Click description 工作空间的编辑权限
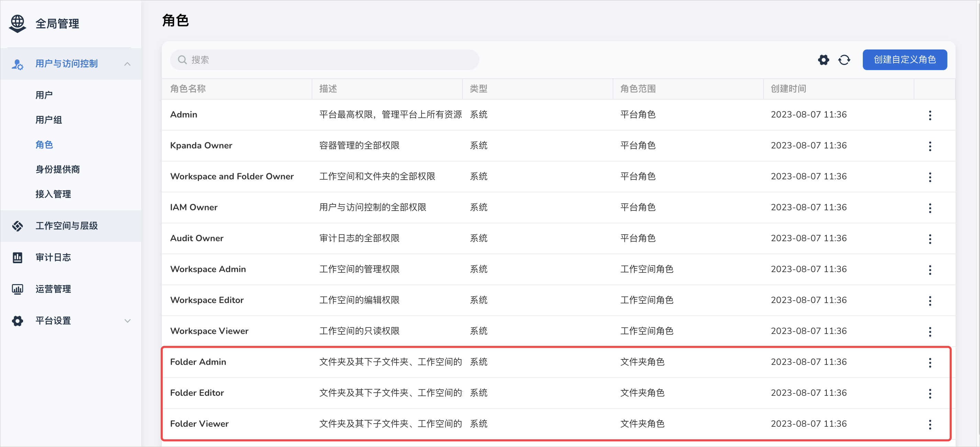980x447 pixels. click(x=359, y=300)
